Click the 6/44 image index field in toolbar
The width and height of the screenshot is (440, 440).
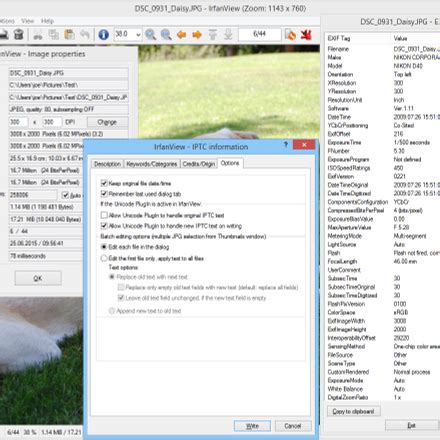point(259,34)
